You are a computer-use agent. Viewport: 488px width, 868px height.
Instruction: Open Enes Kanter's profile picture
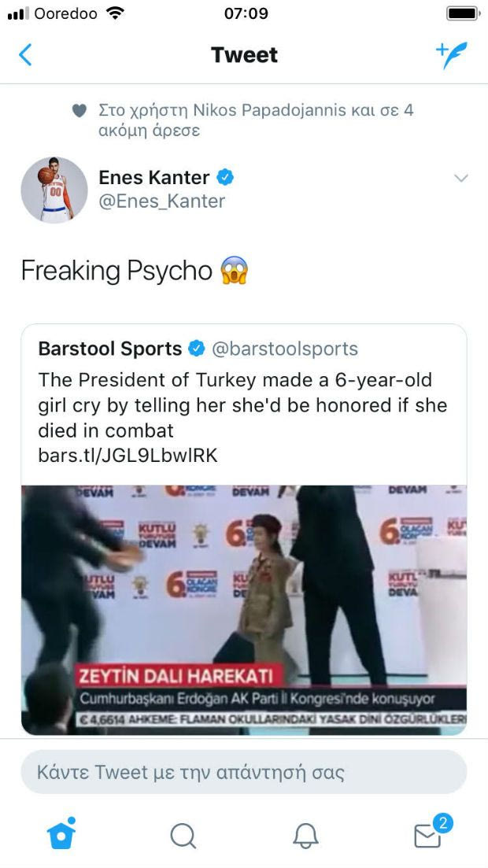click(x=54, y=190)
